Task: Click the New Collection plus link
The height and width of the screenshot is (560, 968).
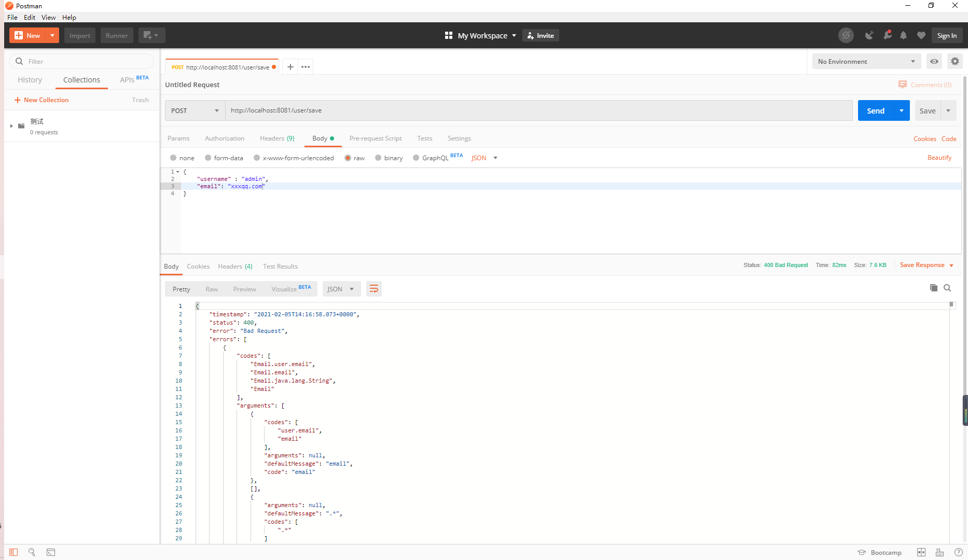Action: pos(42,100)
